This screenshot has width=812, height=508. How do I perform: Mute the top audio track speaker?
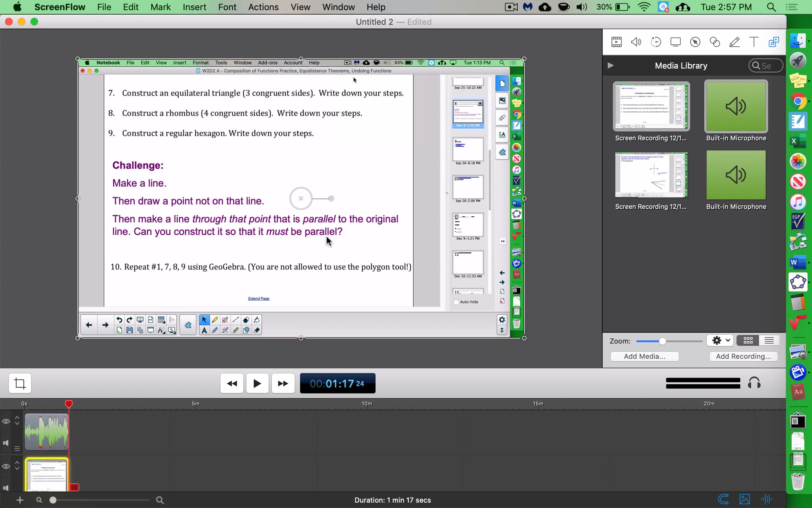click(x=6, y=443)
